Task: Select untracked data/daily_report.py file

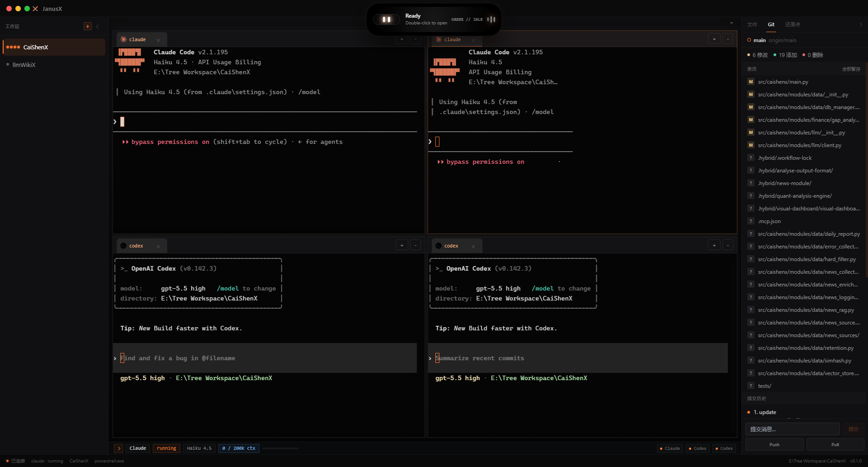Action: [x=804, y=234]
